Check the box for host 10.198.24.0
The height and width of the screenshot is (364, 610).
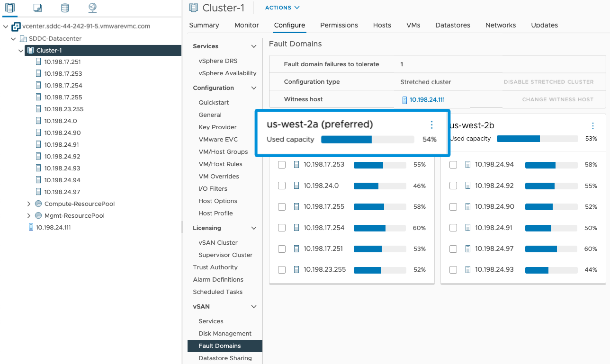pyautogui.click(x=282, y=186)
